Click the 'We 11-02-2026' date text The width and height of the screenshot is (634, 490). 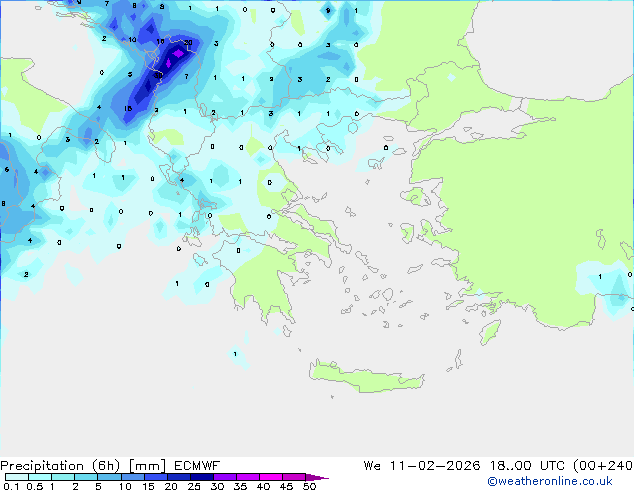(422, 466)
